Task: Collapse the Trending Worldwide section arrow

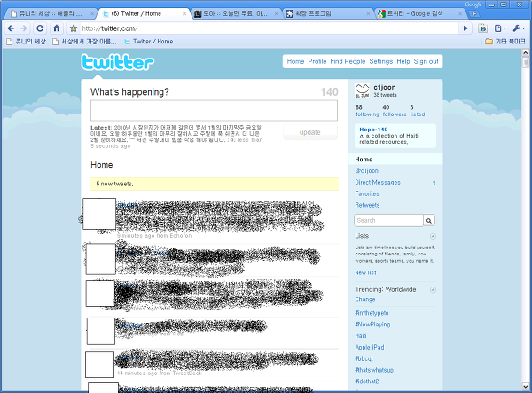Action: point(433,290)
